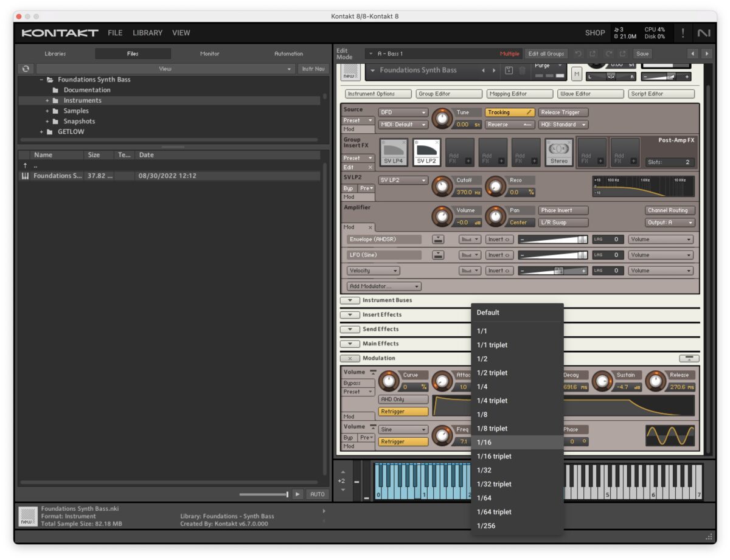This screenshot has width=730, height=560.
Task: Click the piano keys icon of Foundations file
Action: pyautogui.click(x=25, y=176)
